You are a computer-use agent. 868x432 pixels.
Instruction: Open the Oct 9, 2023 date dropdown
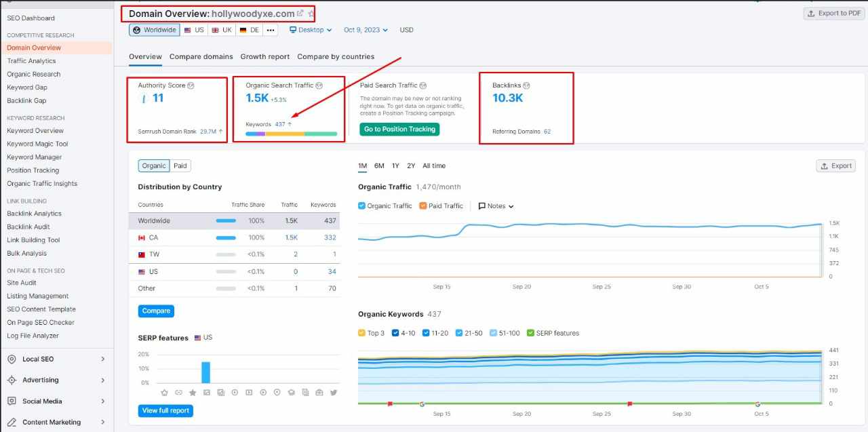point(366,30)
